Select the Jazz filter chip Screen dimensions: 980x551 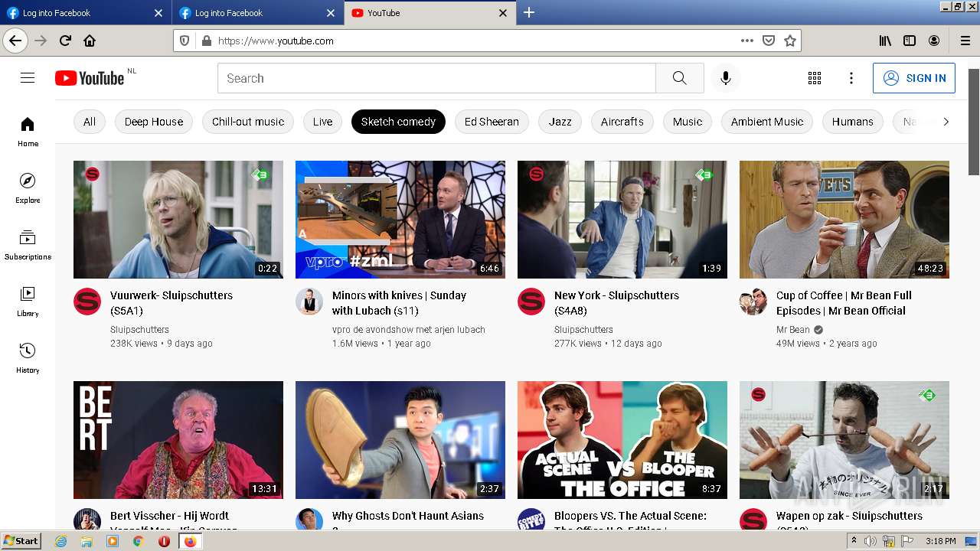pos(560,122)
